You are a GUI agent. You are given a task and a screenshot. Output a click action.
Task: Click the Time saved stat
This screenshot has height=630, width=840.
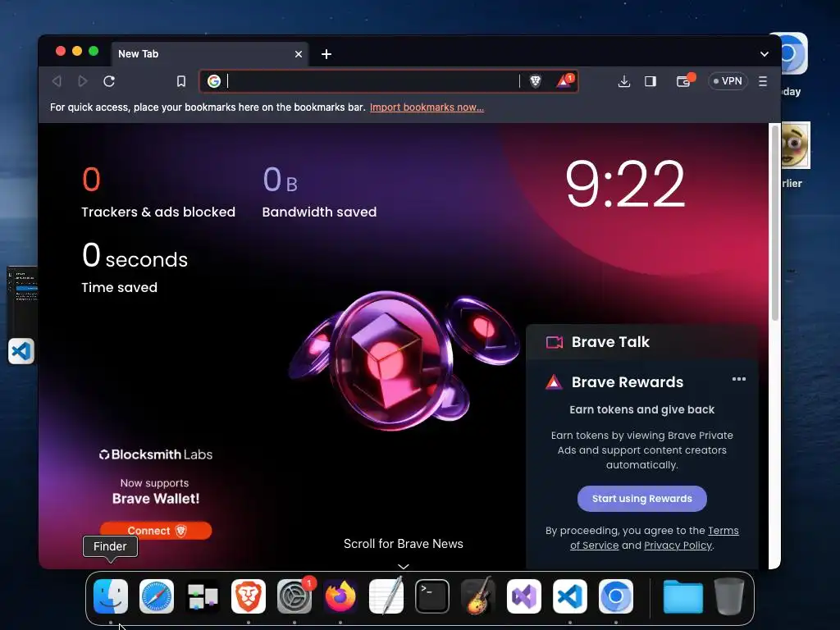[135, 267]
